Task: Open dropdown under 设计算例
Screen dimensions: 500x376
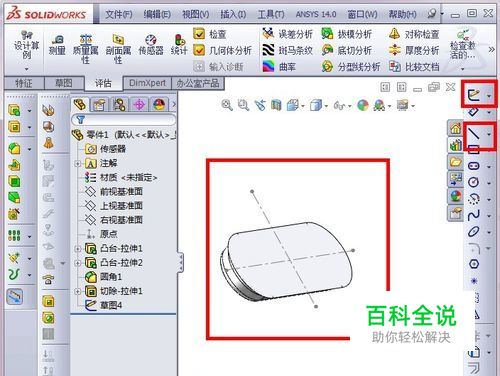Action: point(26,69)
